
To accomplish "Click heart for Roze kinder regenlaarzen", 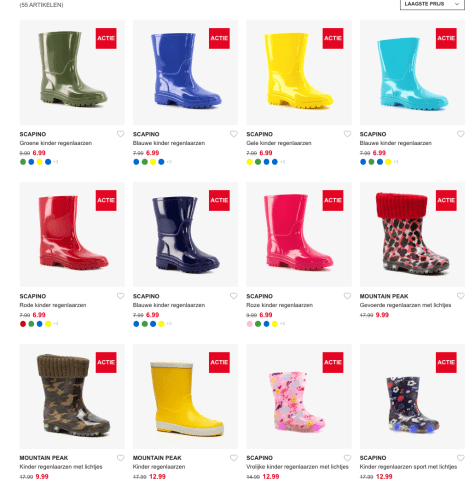I will pos(347,296).
